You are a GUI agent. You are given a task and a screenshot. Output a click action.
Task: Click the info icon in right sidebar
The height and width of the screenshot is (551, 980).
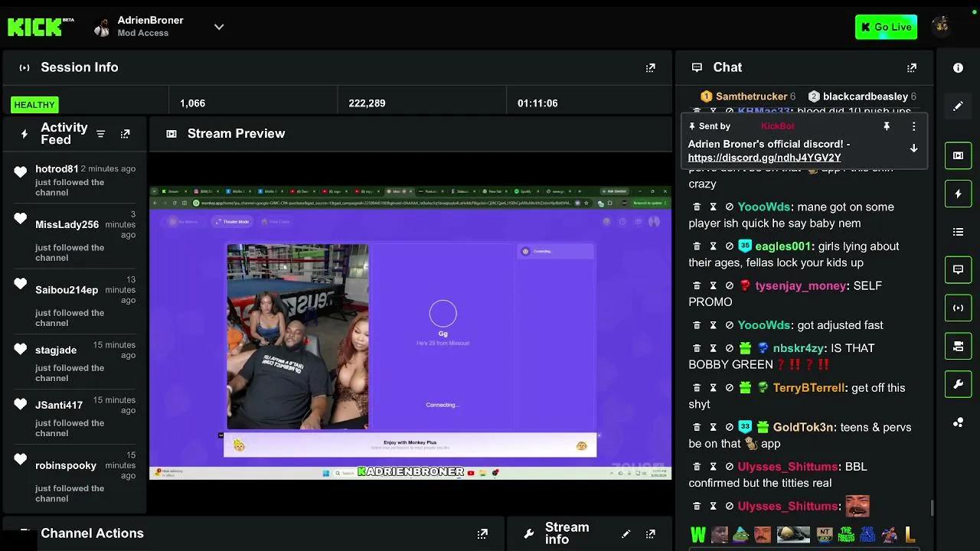[x=958, y=67]
